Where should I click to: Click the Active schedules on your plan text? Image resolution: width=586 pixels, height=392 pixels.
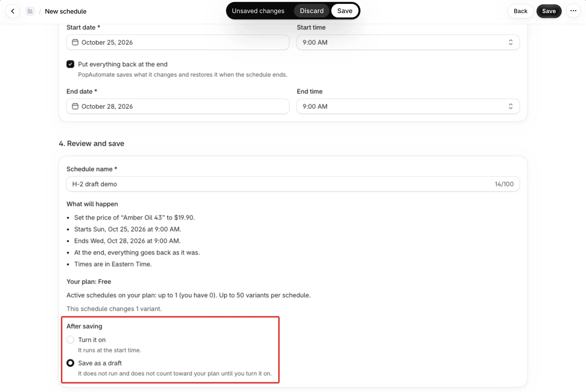(189, 295)
